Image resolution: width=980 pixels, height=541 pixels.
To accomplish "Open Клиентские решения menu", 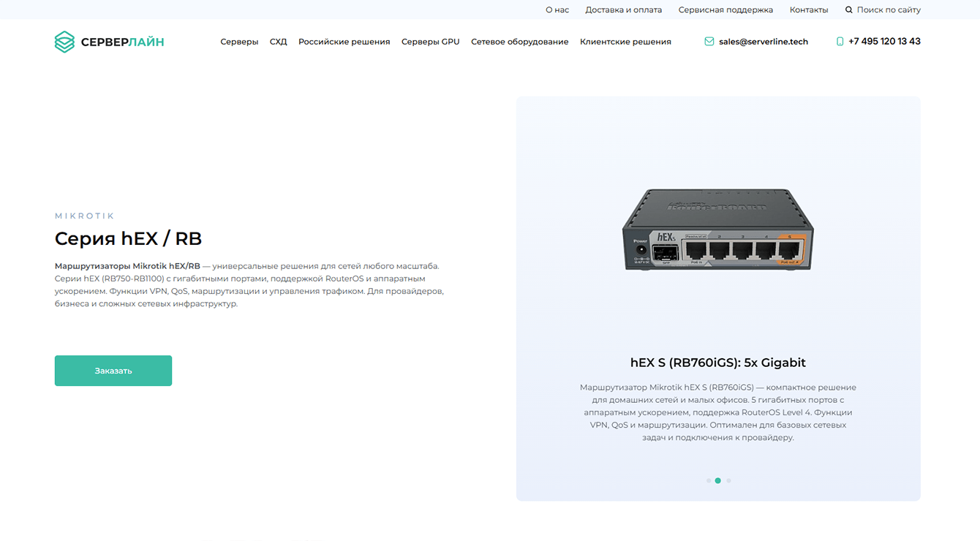I will [x=625, y=42].
